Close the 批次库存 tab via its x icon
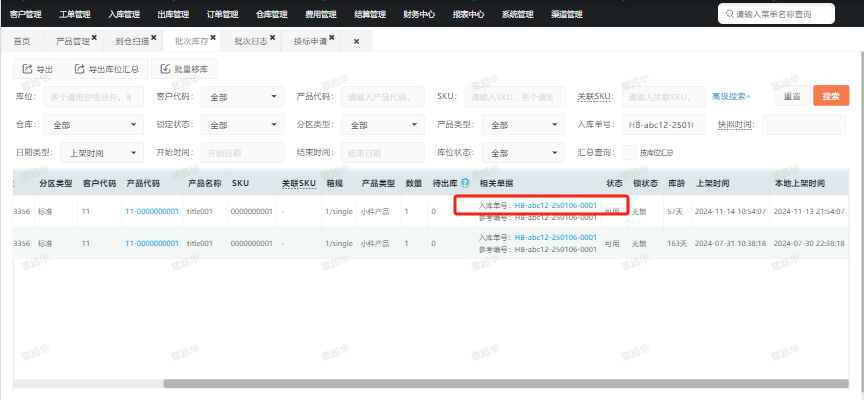Screen dimensions: 864x400 [213, 37]
